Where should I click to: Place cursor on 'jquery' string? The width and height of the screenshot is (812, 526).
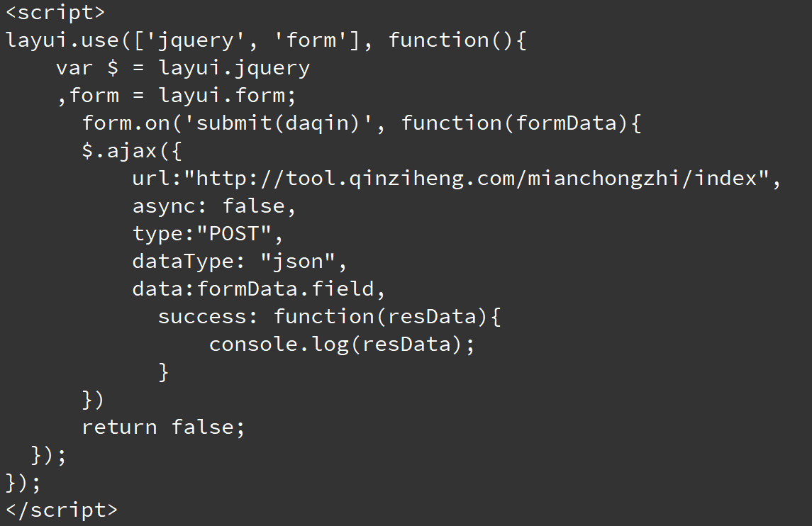click(x=196, y=40)
